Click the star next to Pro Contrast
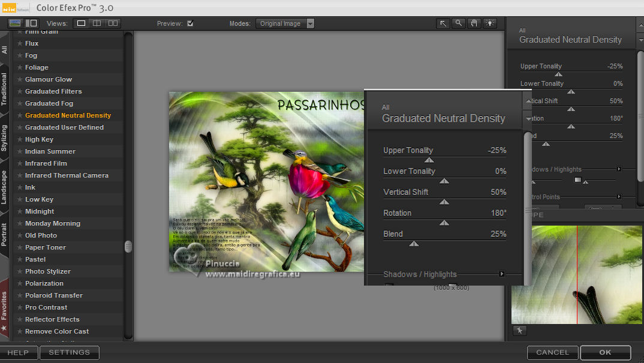The height and width of the screenshot is (363, 644). [x=20, y=307]
